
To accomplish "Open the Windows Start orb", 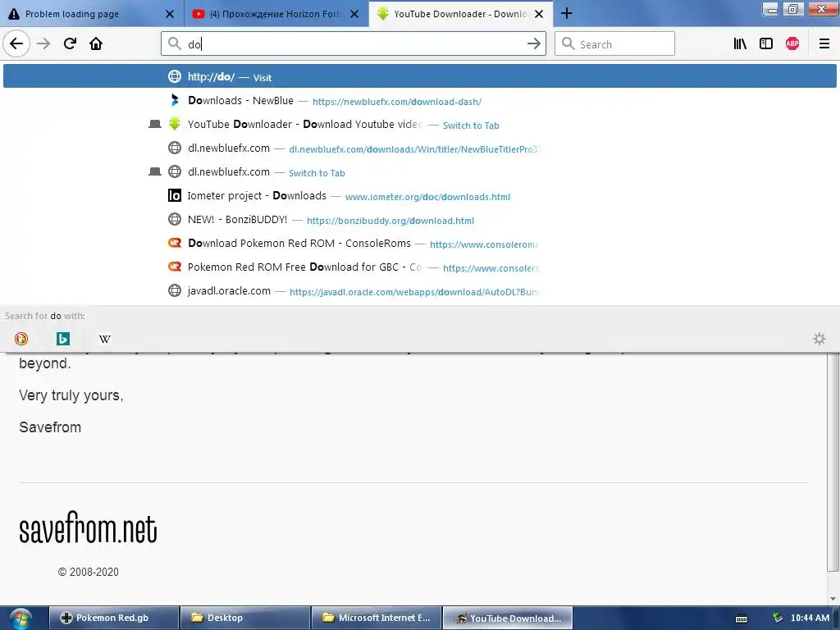I will [x=20, y=619].
